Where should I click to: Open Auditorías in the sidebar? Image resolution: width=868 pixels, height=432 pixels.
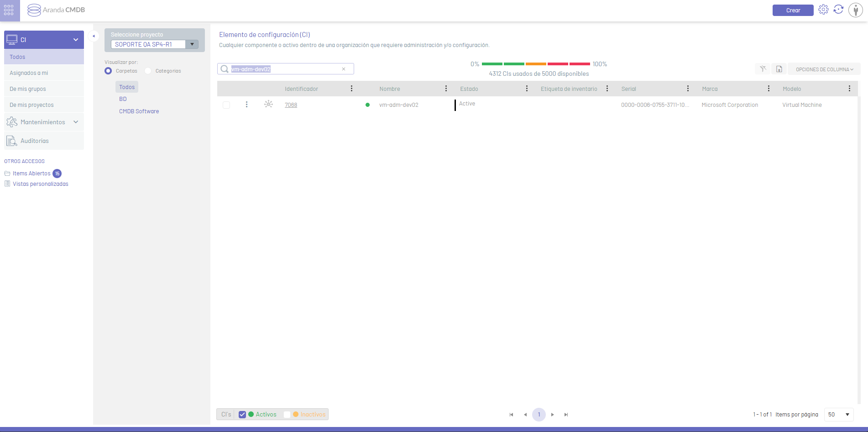click(35, 141)
